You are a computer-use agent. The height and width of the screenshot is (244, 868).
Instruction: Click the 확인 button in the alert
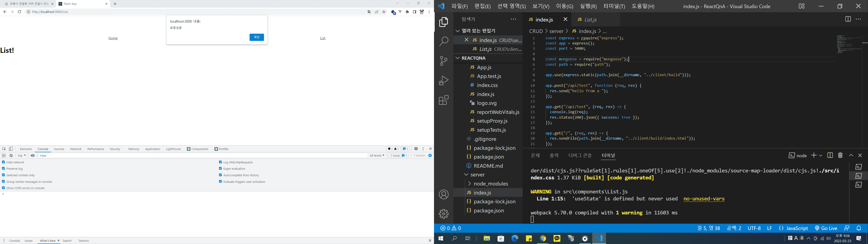(256, 37)
